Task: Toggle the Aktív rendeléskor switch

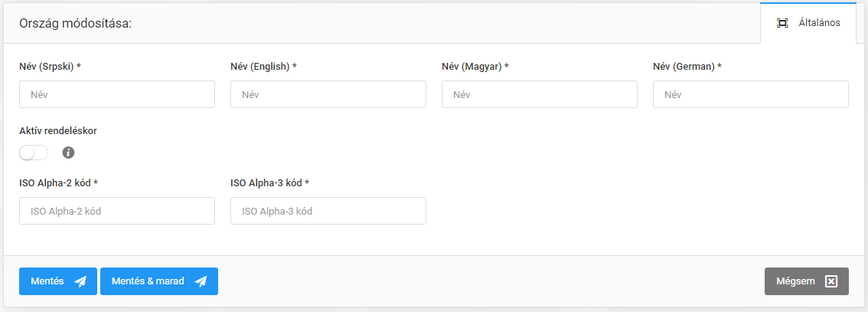Action: (34, 153)
